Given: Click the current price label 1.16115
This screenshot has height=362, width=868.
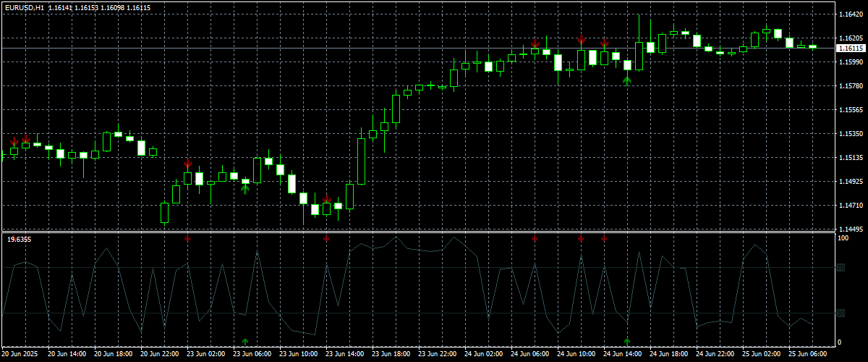Looking at the screenshot, I should [x=851, y=49].
